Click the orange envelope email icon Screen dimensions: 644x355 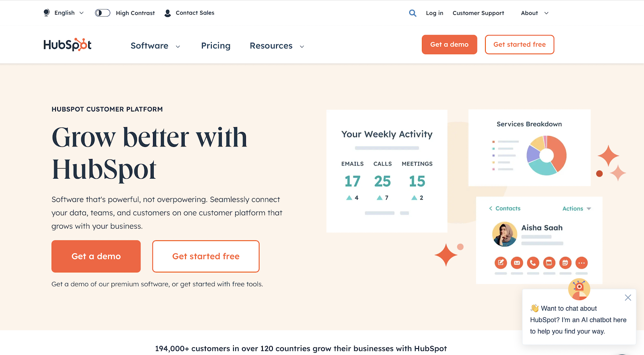517,263
